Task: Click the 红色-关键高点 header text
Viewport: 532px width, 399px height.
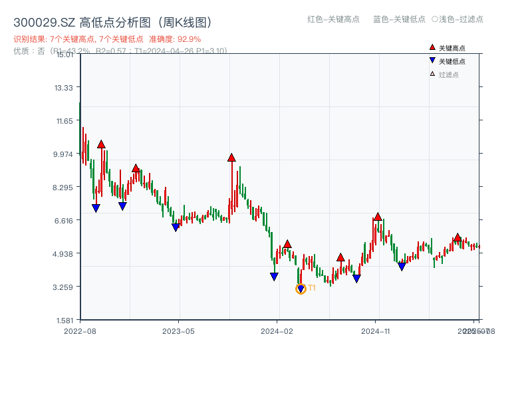Action: 333,19
